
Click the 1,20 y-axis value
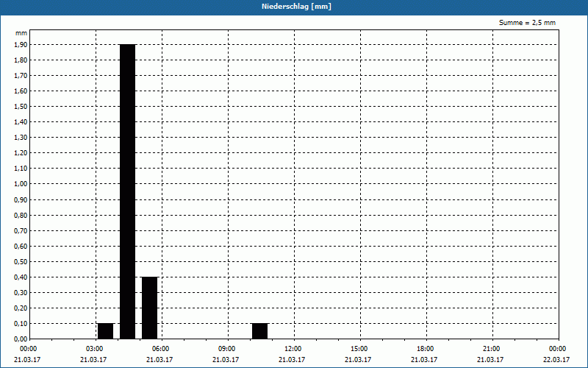[x=21, y=153]
